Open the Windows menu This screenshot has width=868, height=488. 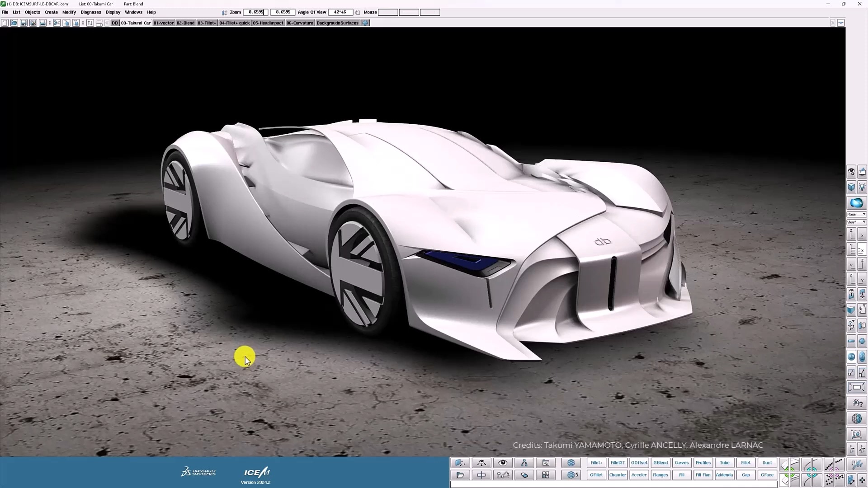point(133,12)
